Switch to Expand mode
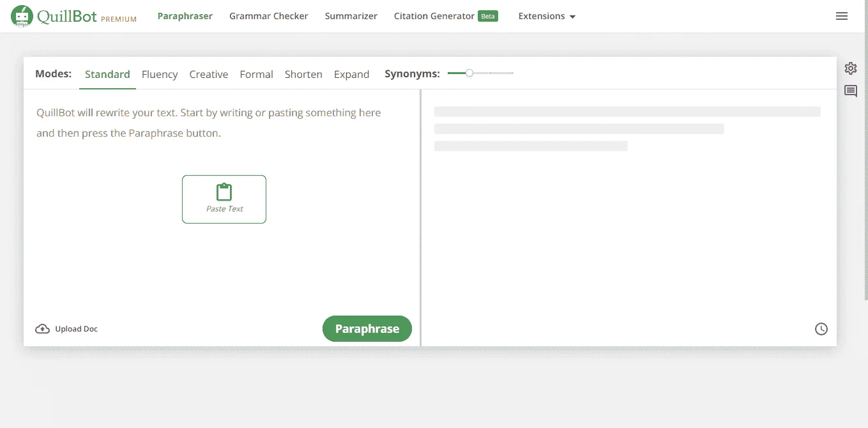 coord(352,74)
